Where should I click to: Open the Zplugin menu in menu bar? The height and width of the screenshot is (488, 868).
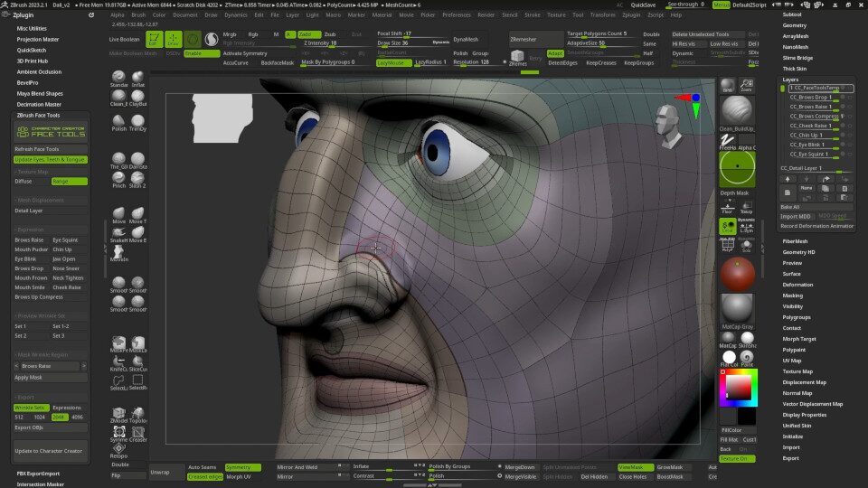coord(631,14)
